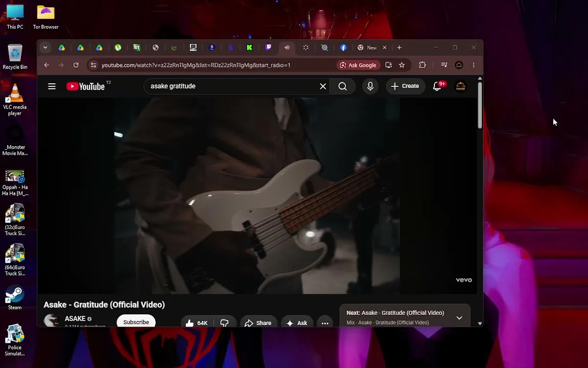This screenshot has height=368, width=588.
Task: Clear the search box with the X
Action: [x=323, y=86]
